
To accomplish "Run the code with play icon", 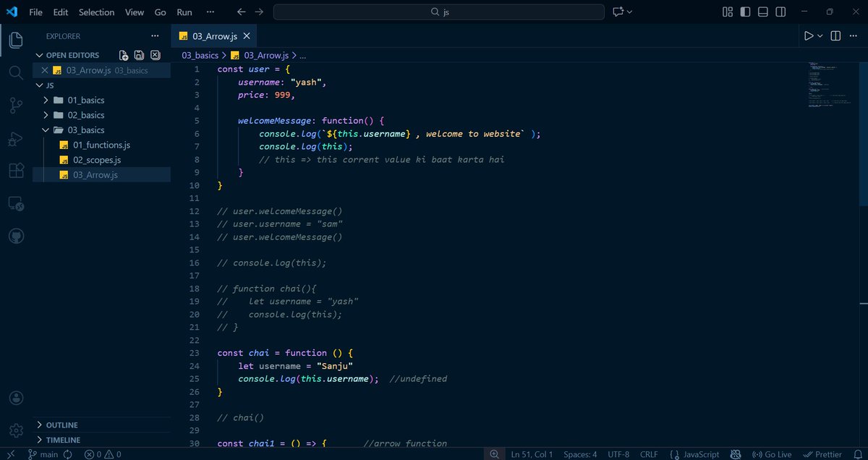I will (809, 36).
